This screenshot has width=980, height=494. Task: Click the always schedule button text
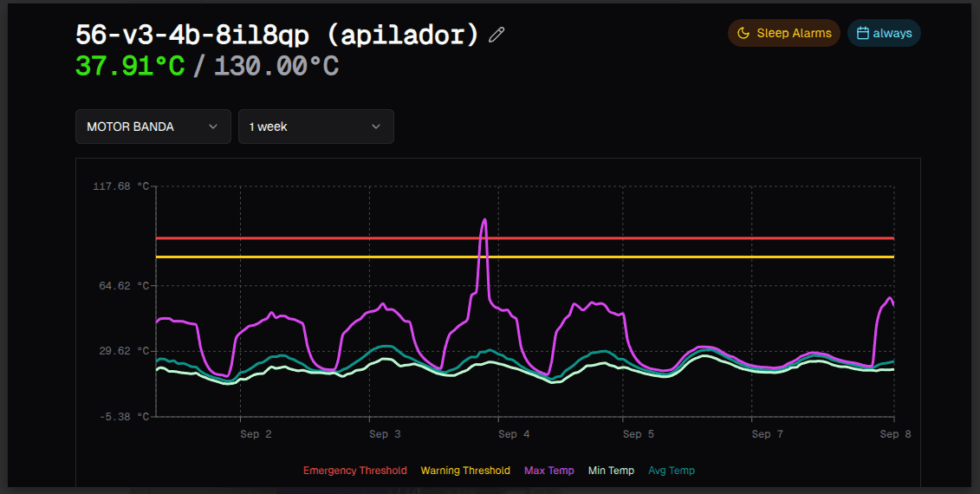tap(892, 33)
